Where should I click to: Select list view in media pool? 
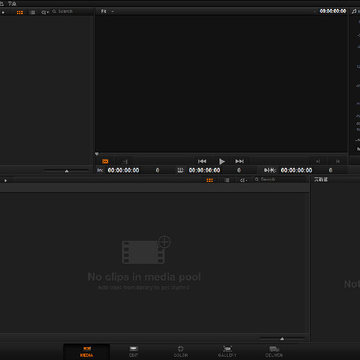(x=227, y=180)
